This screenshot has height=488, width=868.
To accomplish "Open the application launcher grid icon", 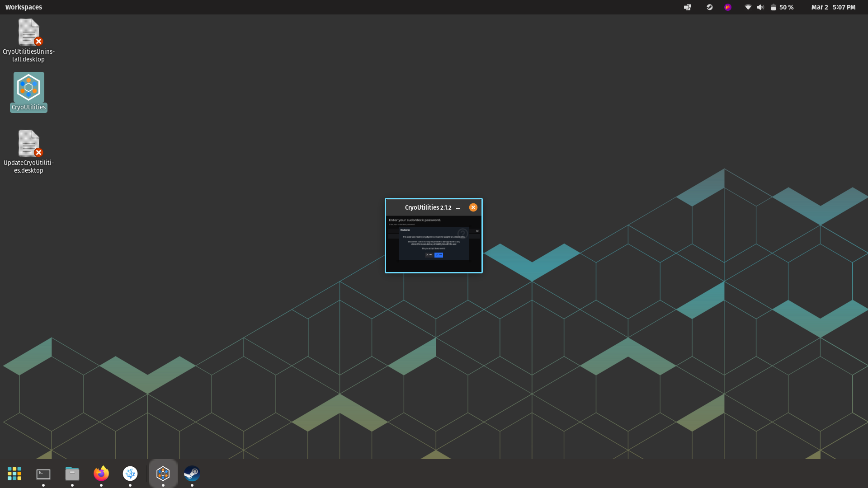I will point(14,473).
